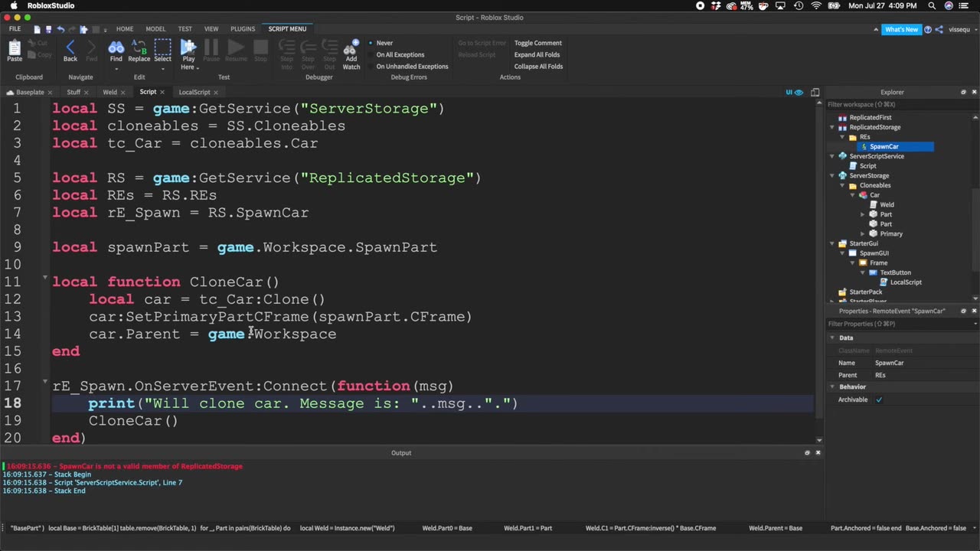Screen dimensions: 980x551
Task: Click the Step Out debugger icon
Action: click(329, 47)
